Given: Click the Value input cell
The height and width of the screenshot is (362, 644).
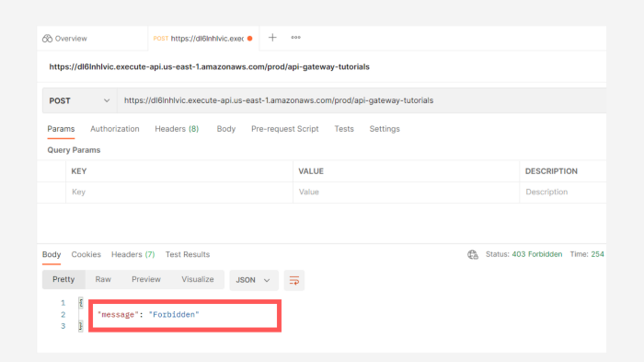Looking at the screenshot, I should tap(407, 193).
